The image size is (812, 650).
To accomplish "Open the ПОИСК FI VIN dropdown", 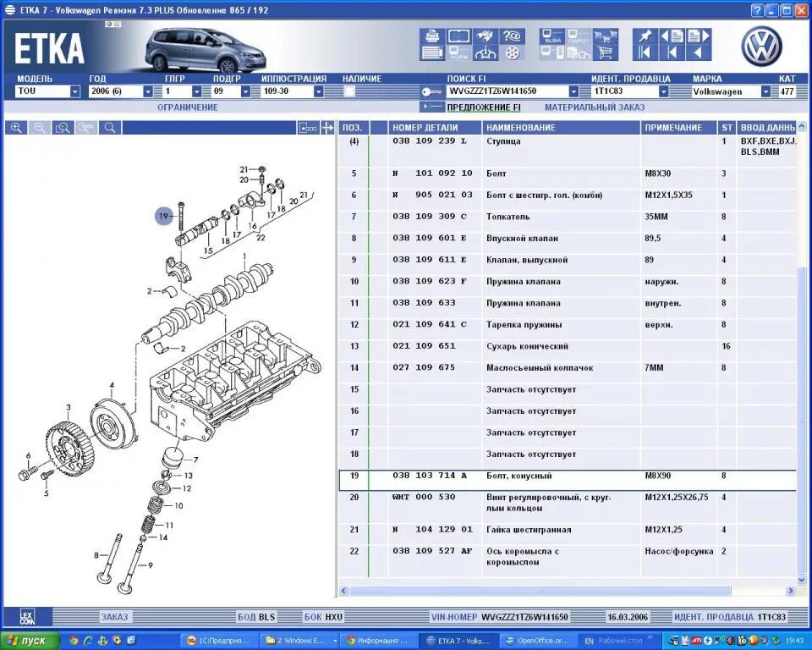I will point(573,91).
